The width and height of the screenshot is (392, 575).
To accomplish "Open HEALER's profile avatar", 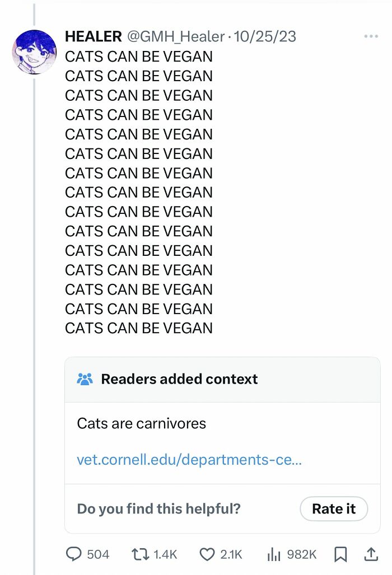I will tap(35, 53).
